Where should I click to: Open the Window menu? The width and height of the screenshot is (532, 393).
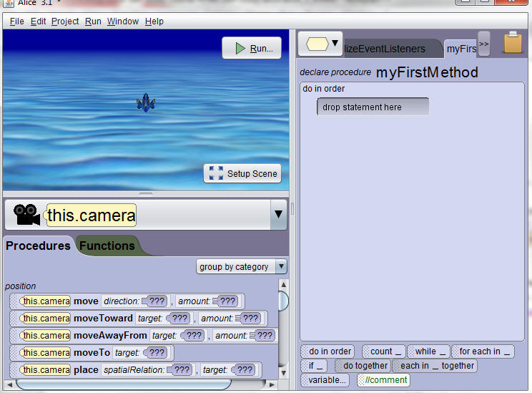pyautogui.click(x=123, y=21)
